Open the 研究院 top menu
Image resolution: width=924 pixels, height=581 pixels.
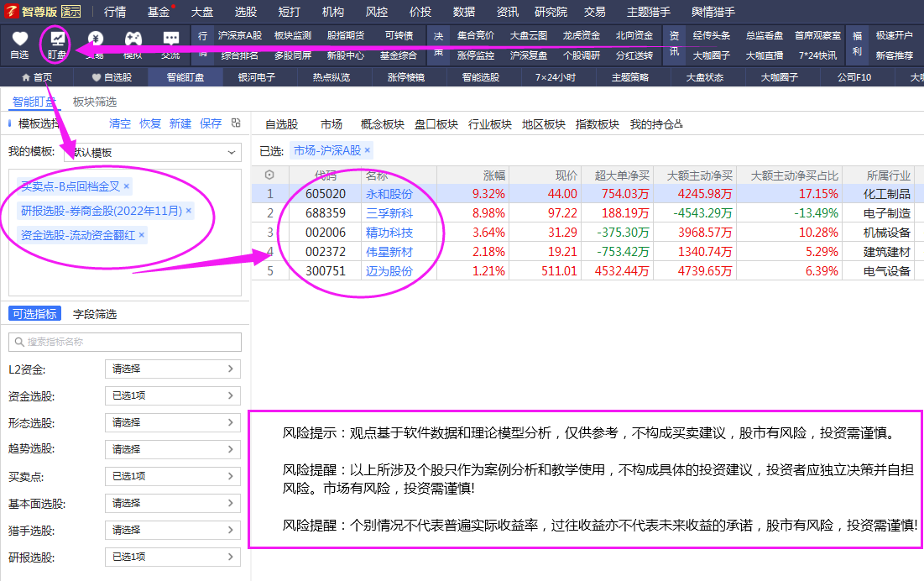pos(551,12)
